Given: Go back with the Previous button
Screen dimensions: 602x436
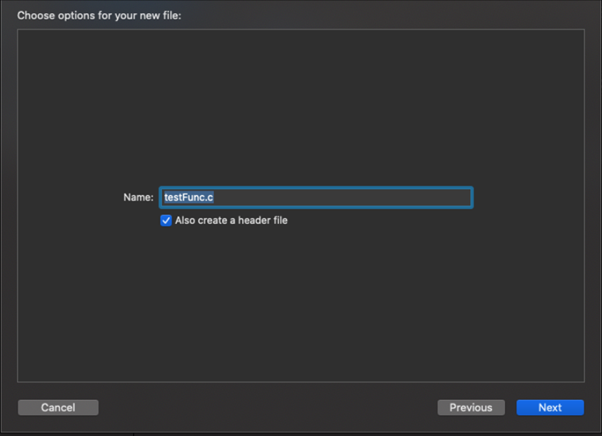Looking at the screenshot, I should pos(471,407).
